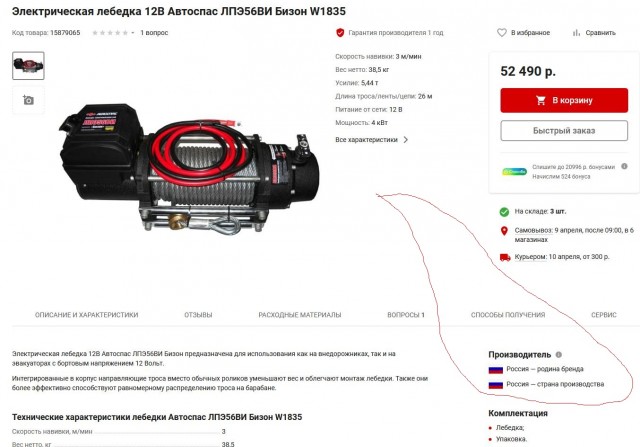640x447 pixels.
Task: Click the Сравнить label
Action: 600,33
